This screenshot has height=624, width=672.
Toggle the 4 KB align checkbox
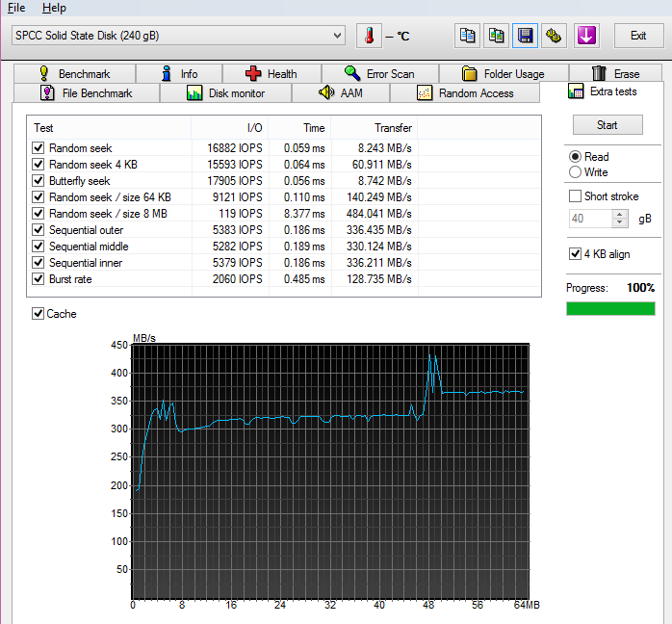point(575,253)
